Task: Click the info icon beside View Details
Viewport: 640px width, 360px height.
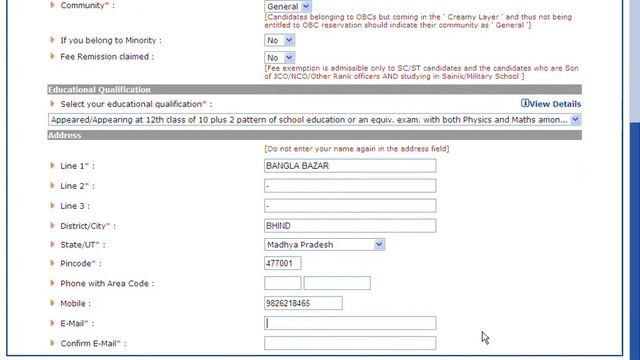Action: (x=525, y=103)
